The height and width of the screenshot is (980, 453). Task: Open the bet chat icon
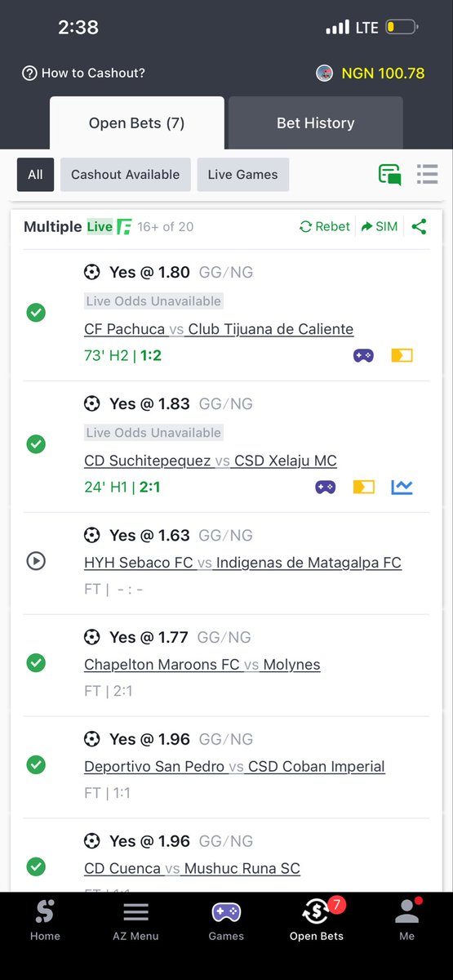tap(389, 174)
